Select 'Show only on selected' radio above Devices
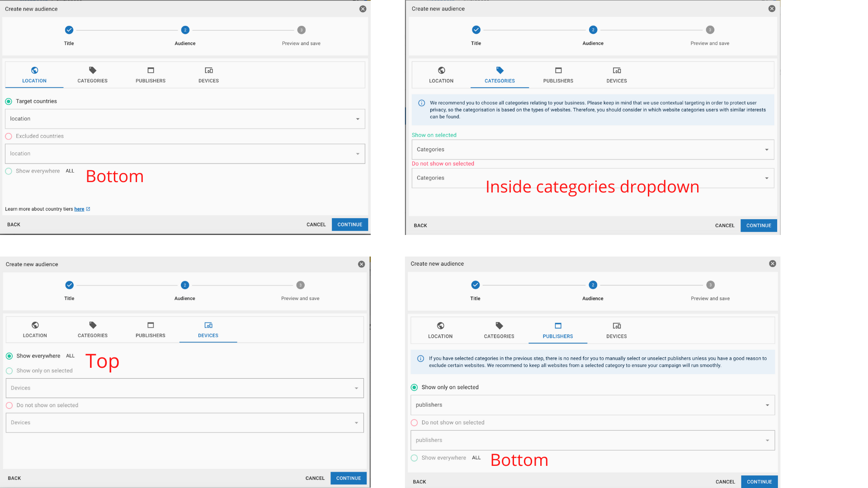 tap(9, 371)
